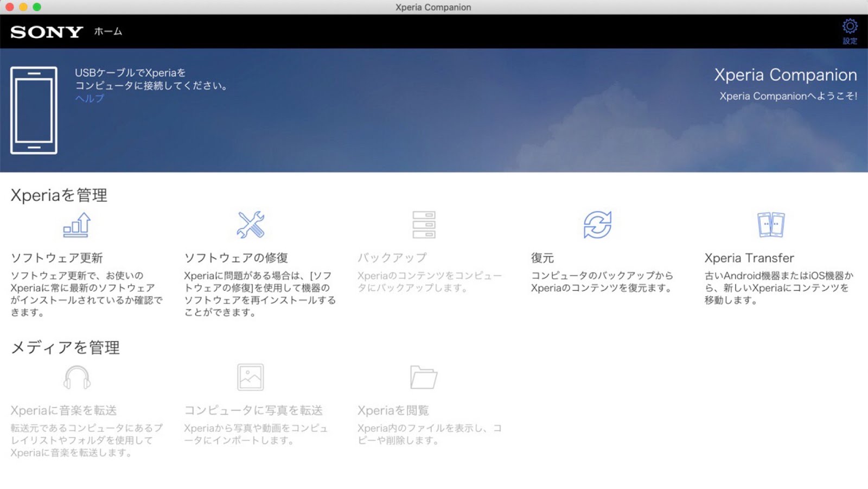
Task: Click the music transfer description paragraph
Action: tap(87, 440)
